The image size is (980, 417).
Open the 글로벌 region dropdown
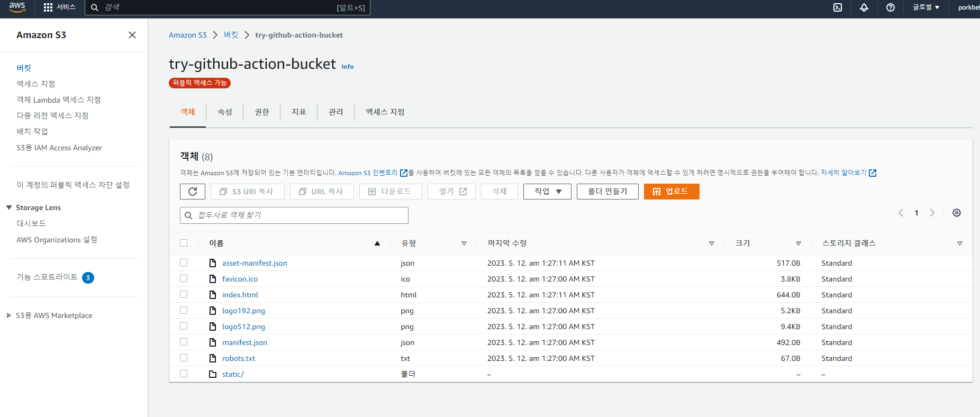(926, 7)
